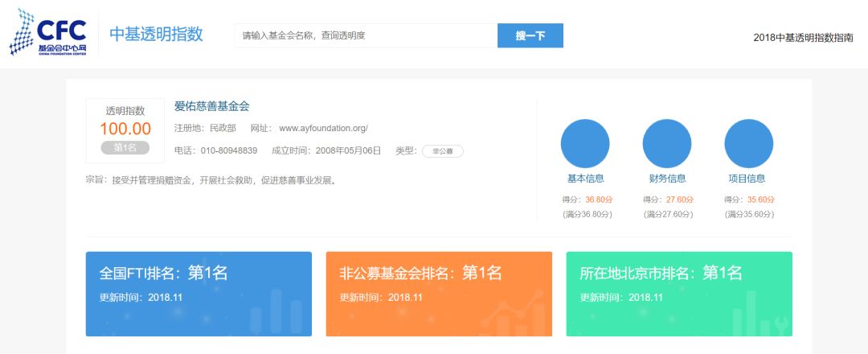This screenshot has width=868, height=354.
Task: Open the 2018中基透明指数指南 link
Action: (803, 38)
